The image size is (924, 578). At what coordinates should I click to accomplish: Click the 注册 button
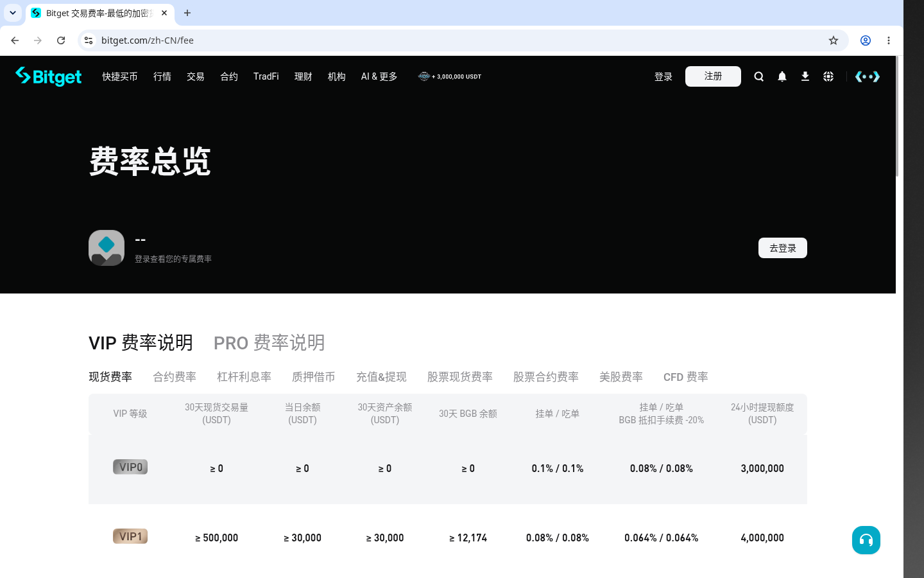pyautogui.click(x=713, y=76)
